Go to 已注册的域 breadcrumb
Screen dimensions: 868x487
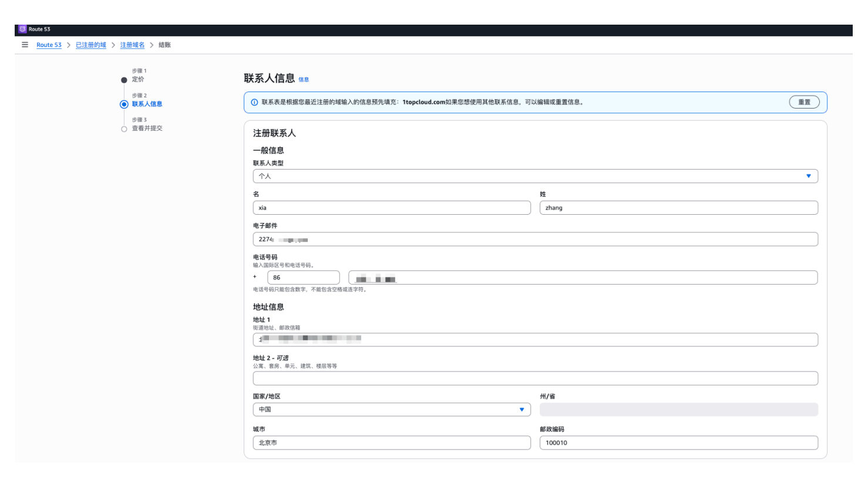(91, 45)
